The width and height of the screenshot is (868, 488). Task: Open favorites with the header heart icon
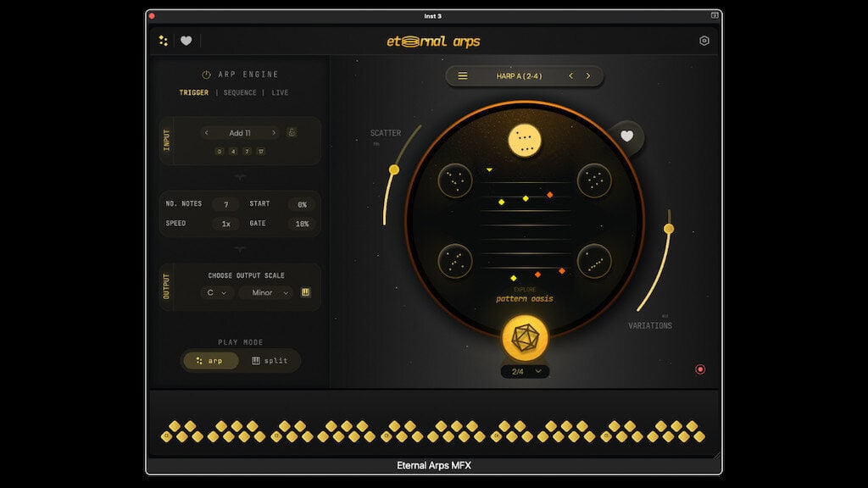coord(186,41)
